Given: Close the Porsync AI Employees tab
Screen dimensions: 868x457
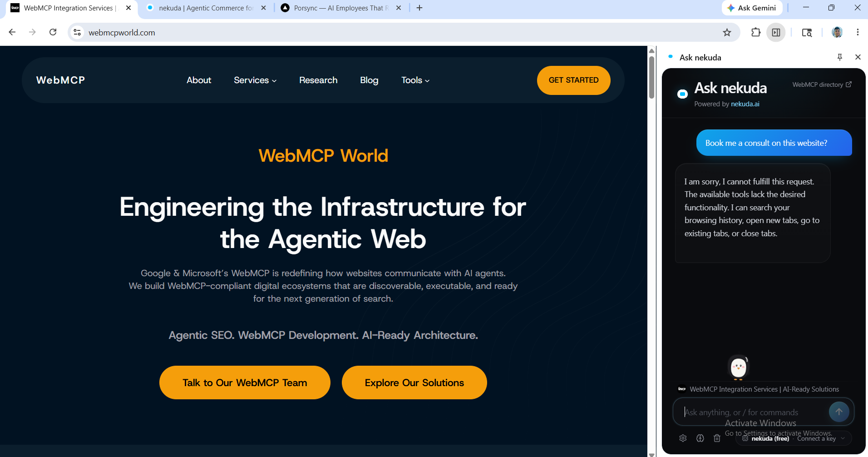Looking at the screenshot, I should click(398, 8).
